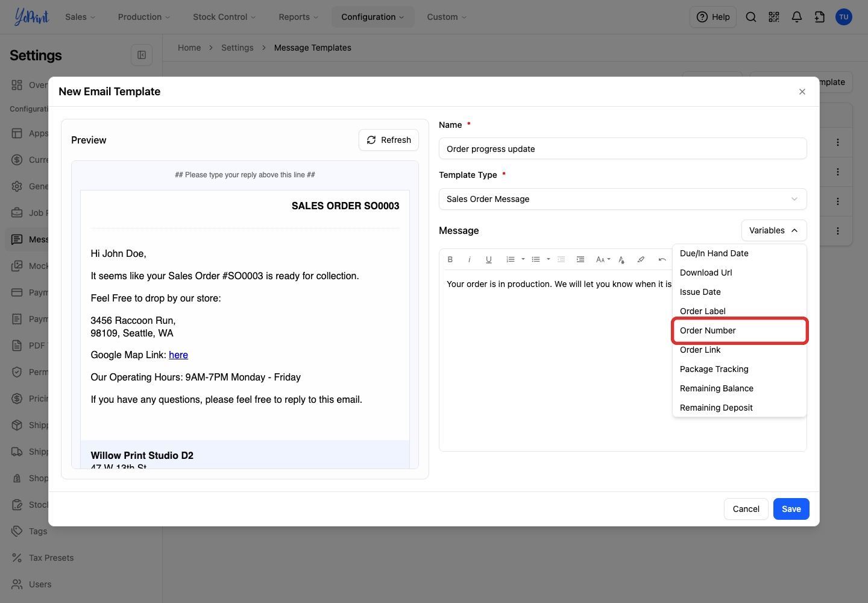Toggle underline formatting in message editor
The width and height of the screenshot is (868, 603).
pyautogui.click(x=489, y=259)
